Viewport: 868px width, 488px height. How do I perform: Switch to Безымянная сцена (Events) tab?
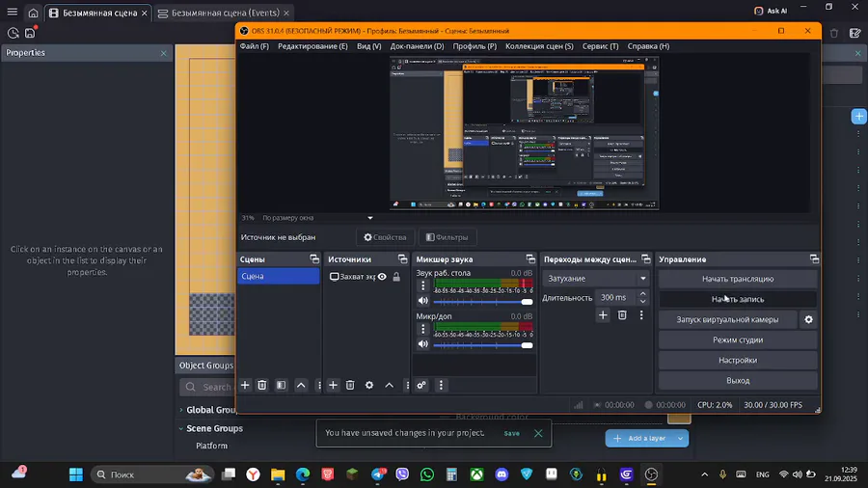[x=224, y=13]
